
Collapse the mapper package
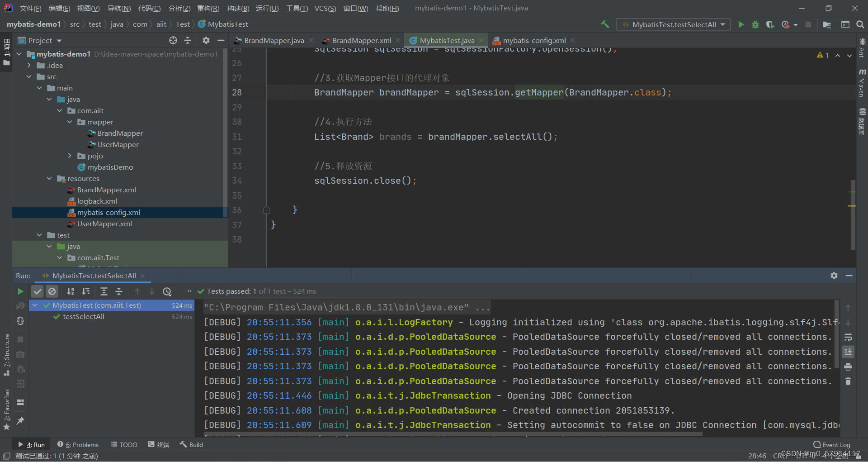tap(70, 122)
